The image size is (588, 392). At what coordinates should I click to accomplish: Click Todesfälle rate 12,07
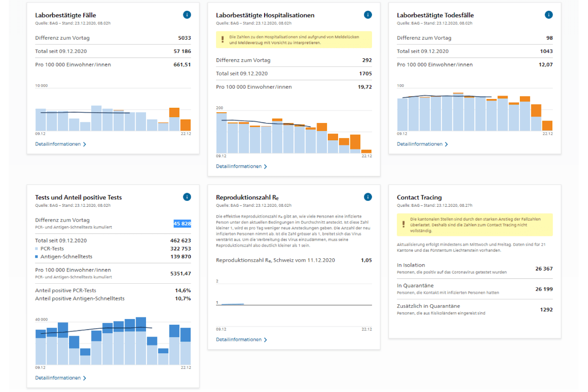[546, 64]
